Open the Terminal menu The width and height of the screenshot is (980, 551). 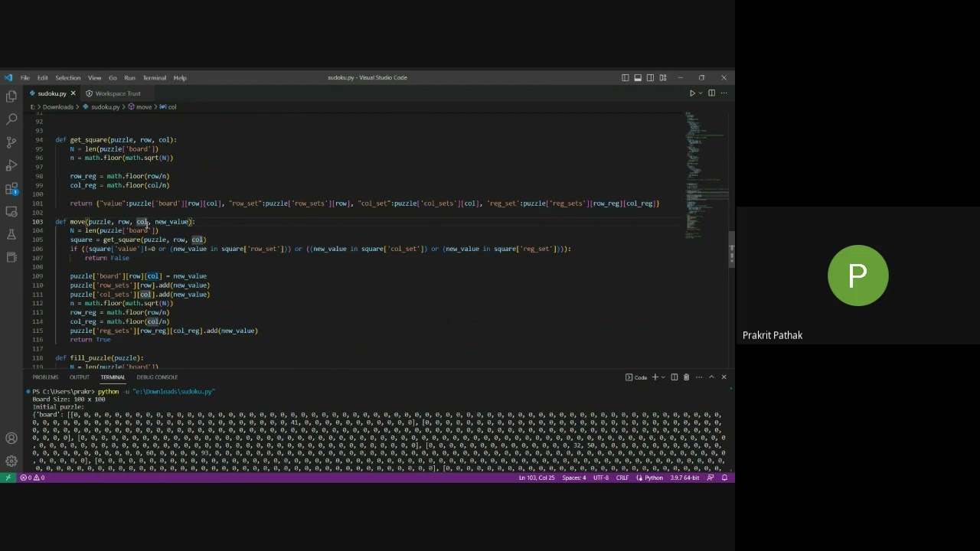[x=154, y=77]
